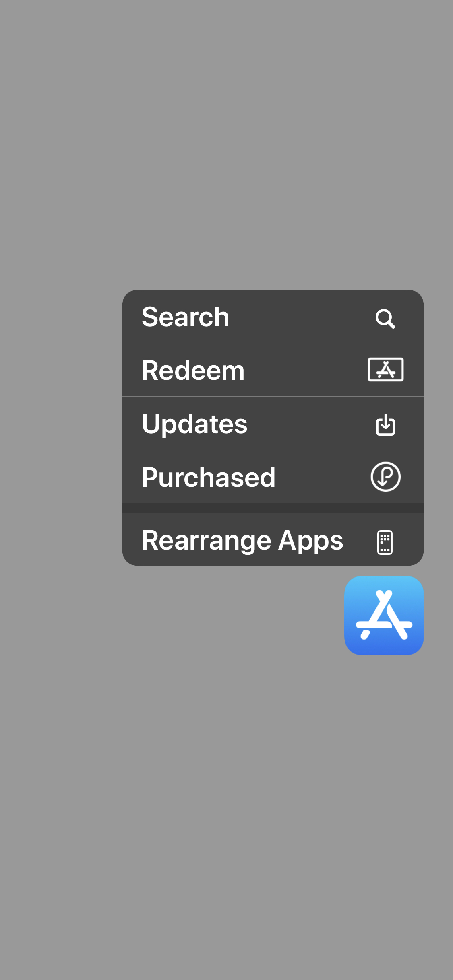This screenshot has height=980, width=453.
Task: Click the Updates text label
Action: point(195,424)
